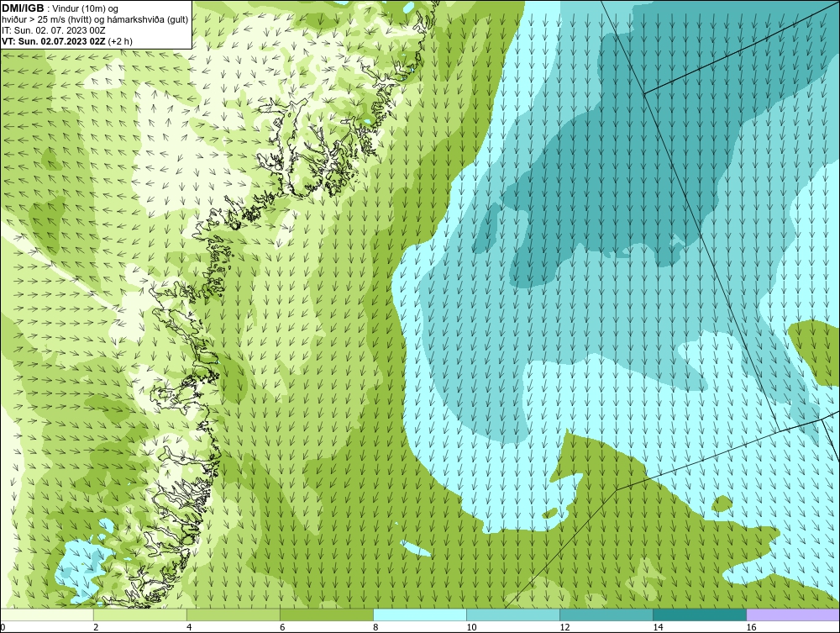The width and height of the screenshot is (840, 633).
Task: Click the legend label '2'
Action: [x=96, y=627]
